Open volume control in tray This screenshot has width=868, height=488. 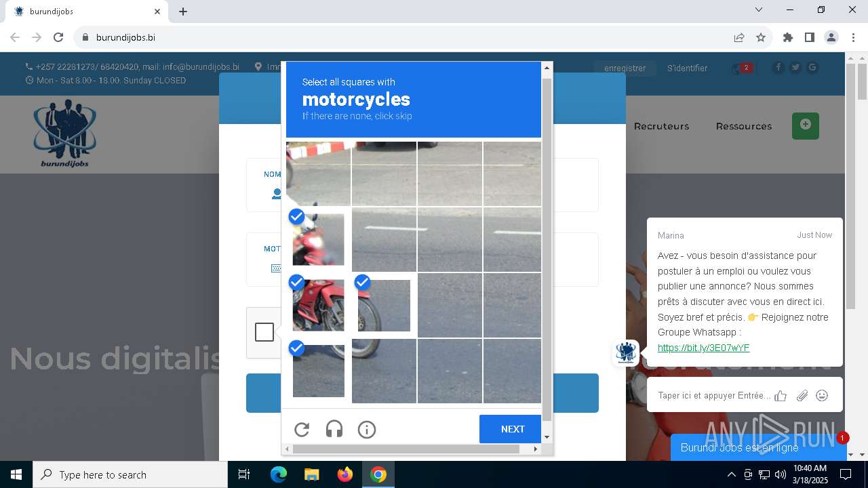(x=781, y=474)
